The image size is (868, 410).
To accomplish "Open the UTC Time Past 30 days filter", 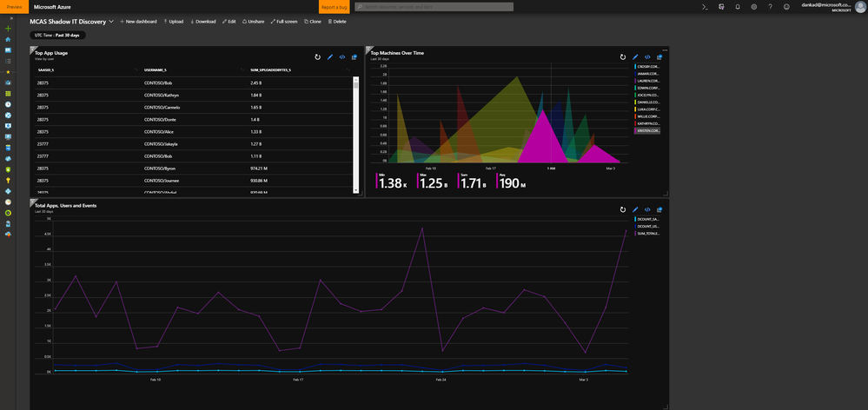I will point(57,35).
